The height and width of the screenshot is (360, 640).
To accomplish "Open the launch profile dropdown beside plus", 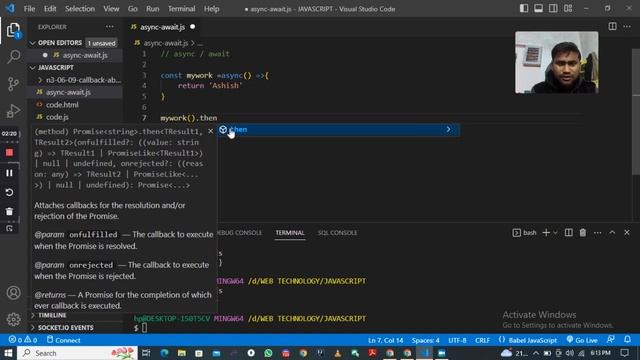I will pyautogui.click(x=555, y=233).
